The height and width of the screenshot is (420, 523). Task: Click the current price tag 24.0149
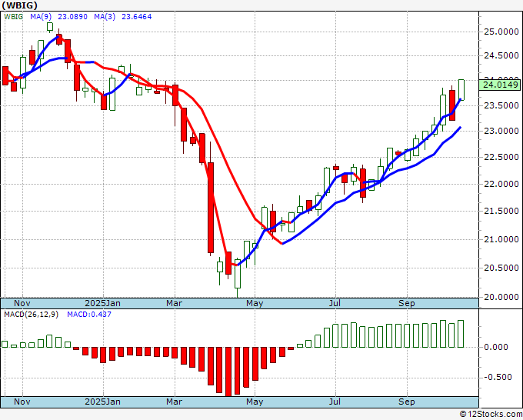coord(501,85)
